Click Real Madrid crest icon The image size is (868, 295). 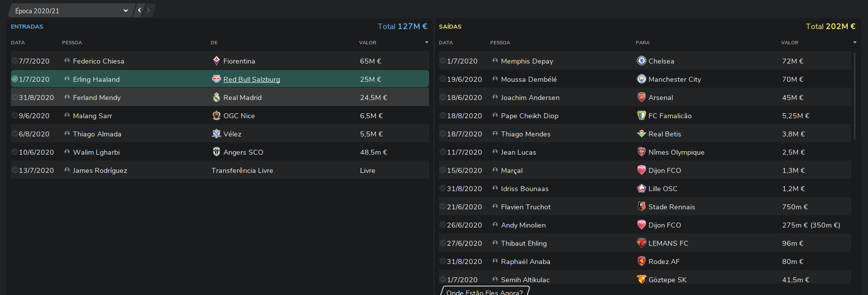coord(216,97)
